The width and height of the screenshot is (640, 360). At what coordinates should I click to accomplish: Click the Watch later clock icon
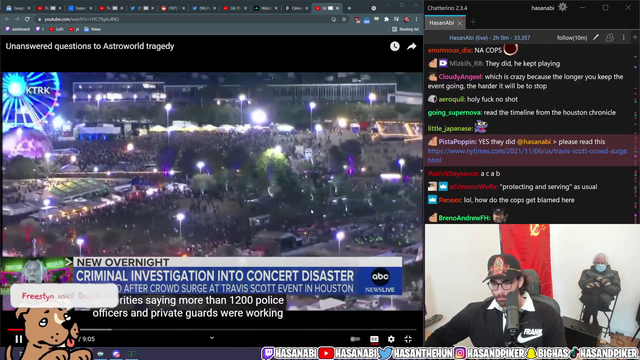394,47
